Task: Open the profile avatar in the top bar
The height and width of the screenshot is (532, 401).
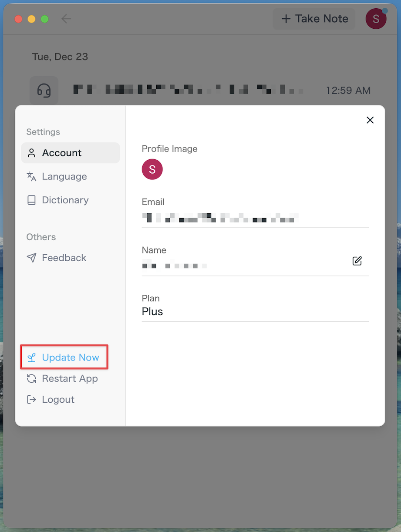Action: [x=375, y=19]
